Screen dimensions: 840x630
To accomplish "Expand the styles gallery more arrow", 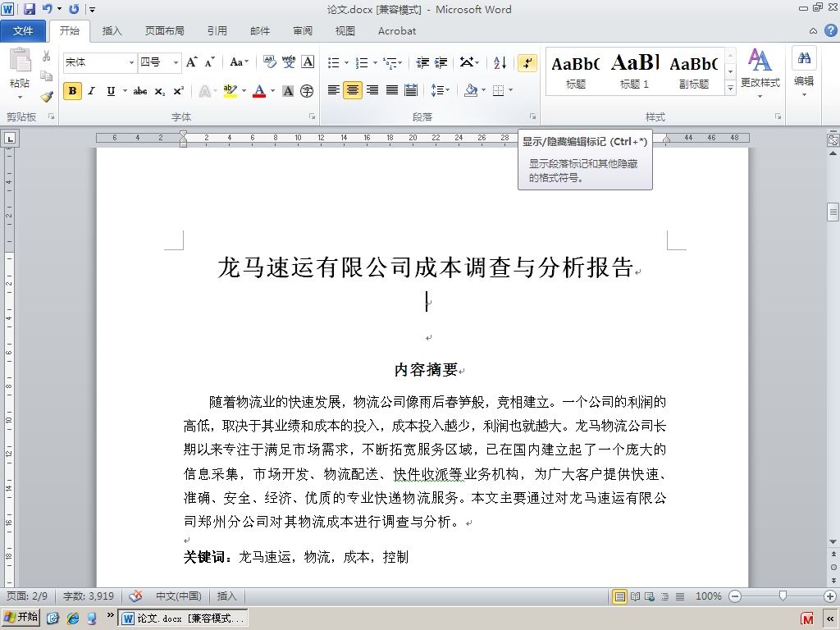I will tap(730, 87).
